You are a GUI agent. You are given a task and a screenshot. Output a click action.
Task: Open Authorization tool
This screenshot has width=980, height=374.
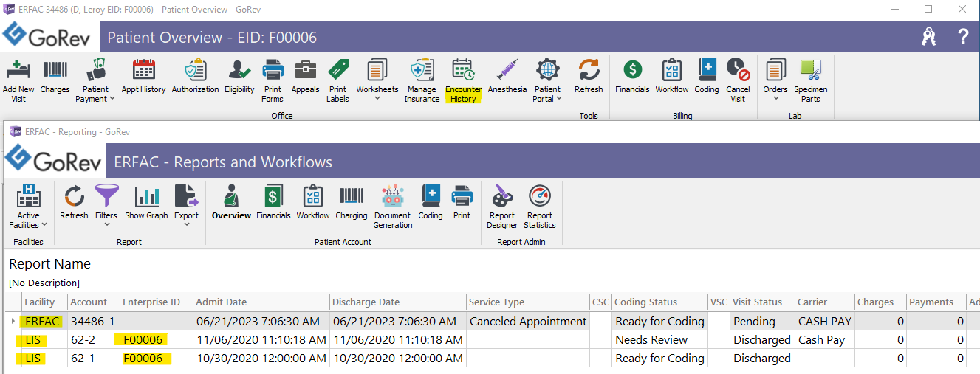pyautogui.click(x=195, y=77)
